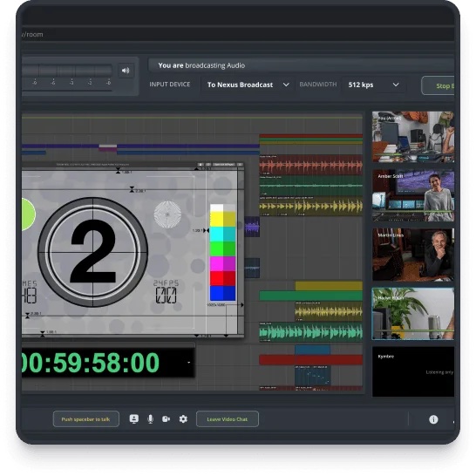
Task: Click the /room address bar text
Action: 32,34
